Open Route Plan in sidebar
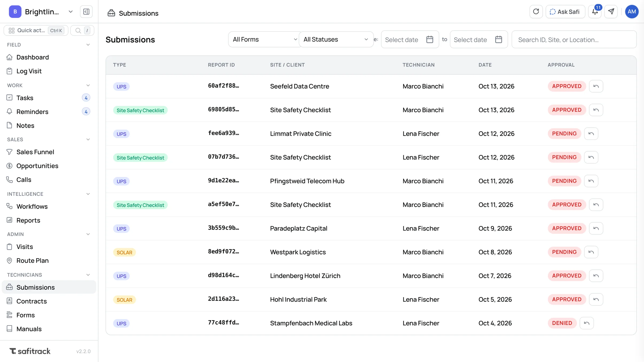 tap(49, 261)
